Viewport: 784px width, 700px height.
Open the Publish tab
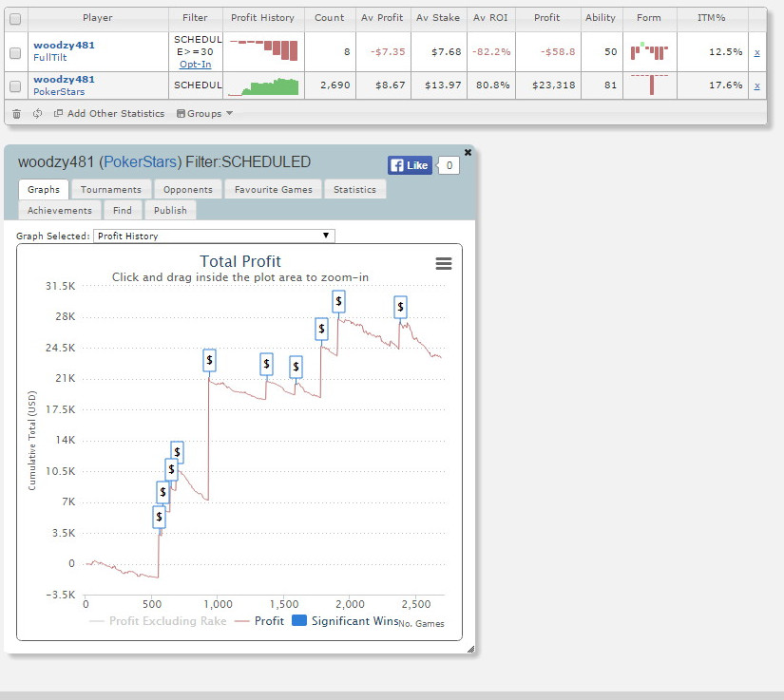(170, 210)
